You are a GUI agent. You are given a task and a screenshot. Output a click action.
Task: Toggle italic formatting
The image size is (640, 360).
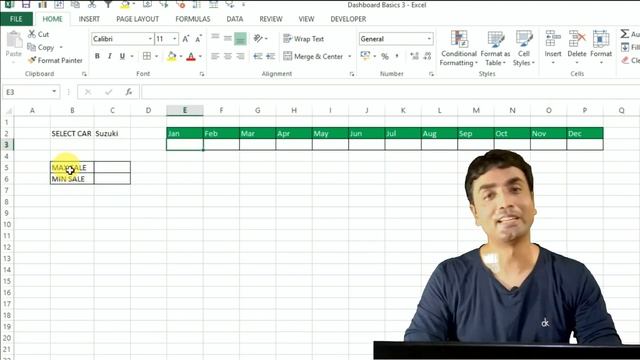point(109,56)
